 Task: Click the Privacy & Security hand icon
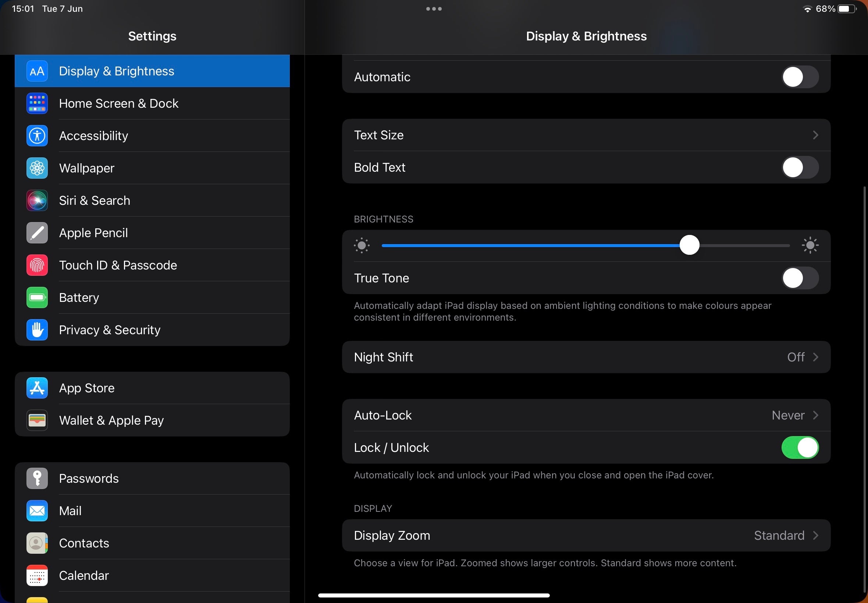click(37, 330)
